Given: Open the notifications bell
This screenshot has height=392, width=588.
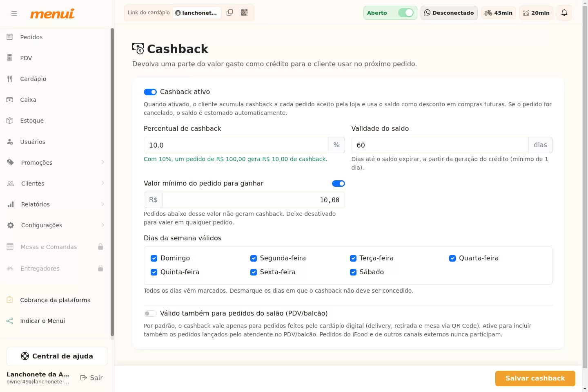Looking at the screenshot, I should click(564, 13).
